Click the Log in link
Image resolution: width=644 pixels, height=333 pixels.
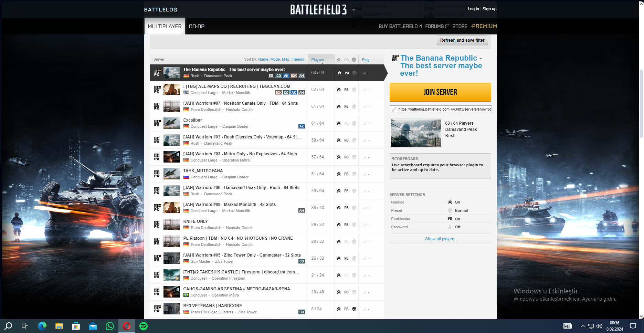[x=473, y=9]
